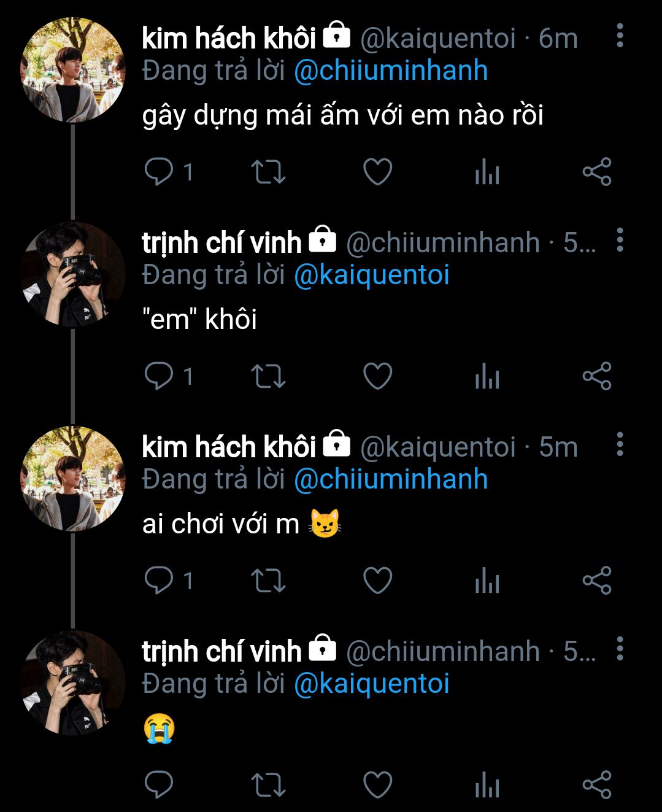This screenshot has height=812, width=662.
Task: Share the "gây dựng mái ấm" tweet
Action: coord(596,172)
